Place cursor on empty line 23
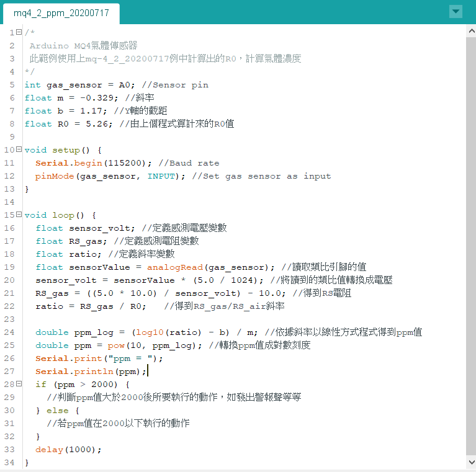 (124, 319)
